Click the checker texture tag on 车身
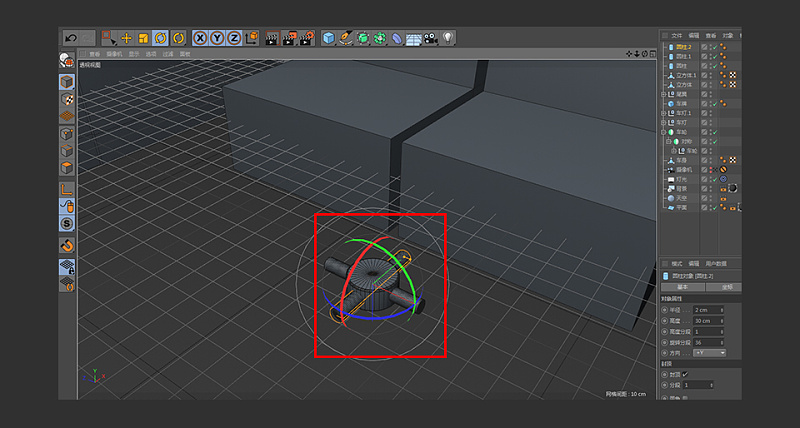Viewport: 800px width, 428px height. [x=733, y=161]
